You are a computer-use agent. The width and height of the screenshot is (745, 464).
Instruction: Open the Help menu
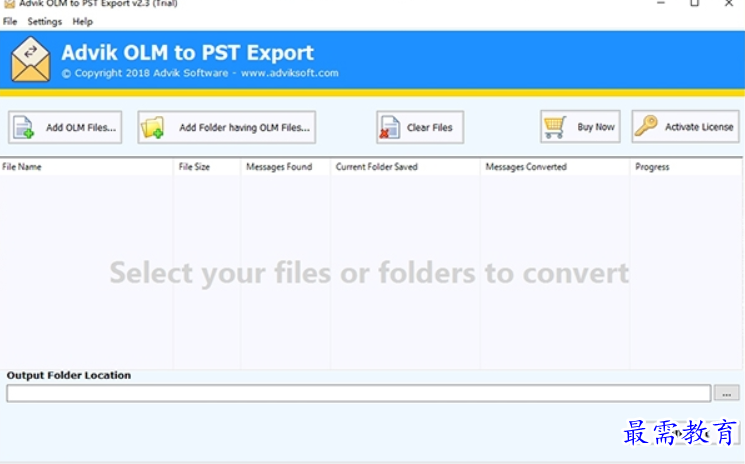coord(83,21)
